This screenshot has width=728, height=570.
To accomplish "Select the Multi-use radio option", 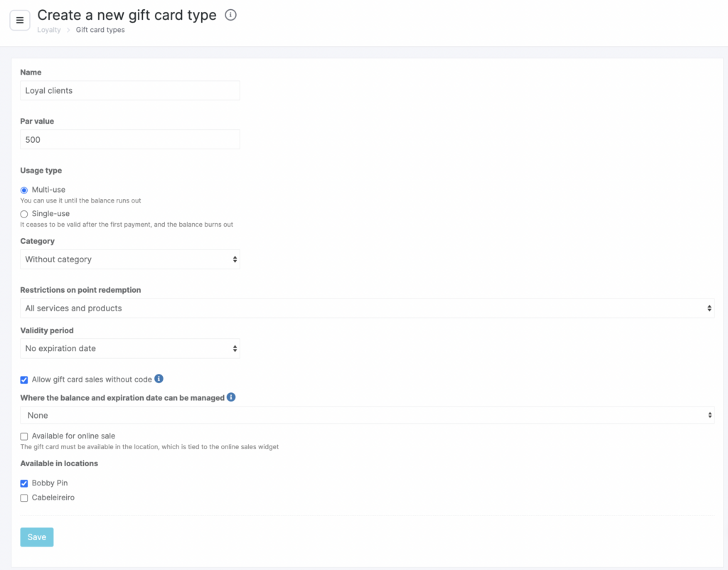I will [x=24, y=190].
